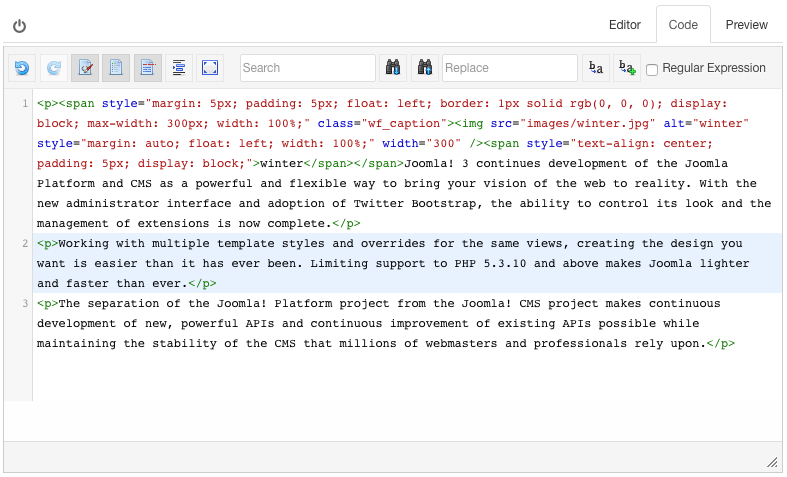Click the format code icon
This screenshot has width=787, height=477.
(x=179, y=68)
